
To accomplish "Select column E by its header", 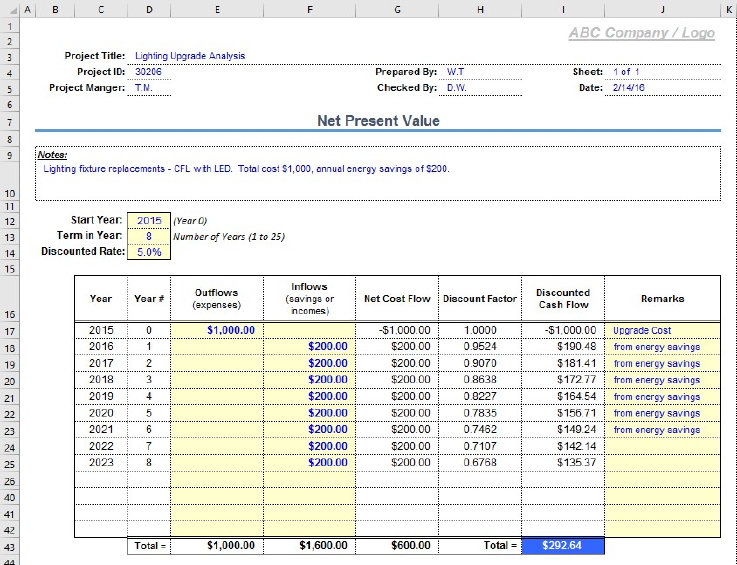I will point(217,9).
